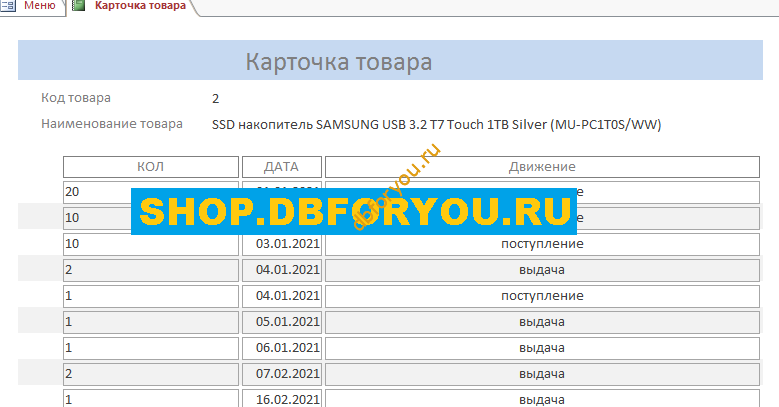Click the Наименование товара label

click(x=112, y=124)
